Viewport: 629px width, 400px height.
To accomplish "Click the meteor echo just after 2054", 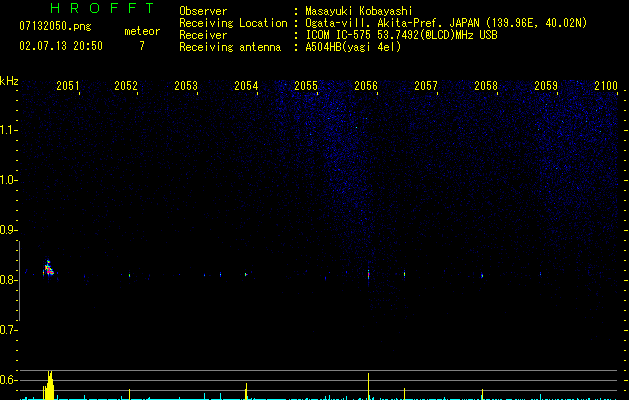I will click(x=246, y=274).
